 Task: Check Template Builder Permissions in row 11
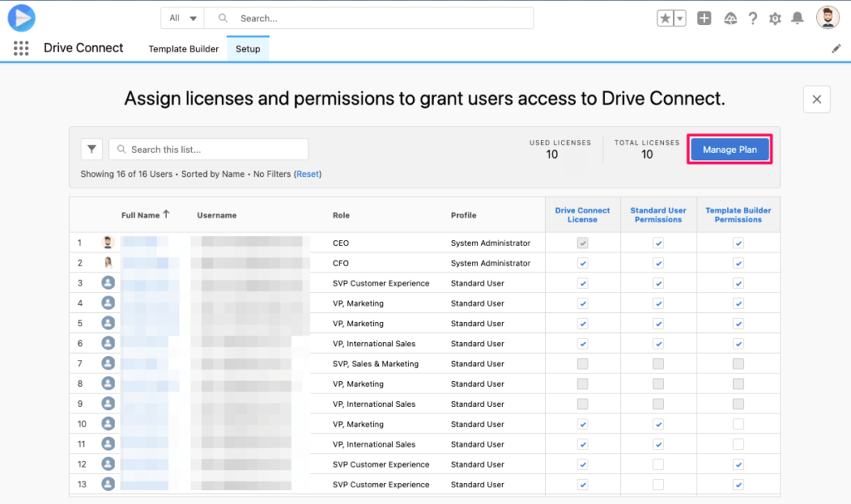coord(738,444)
